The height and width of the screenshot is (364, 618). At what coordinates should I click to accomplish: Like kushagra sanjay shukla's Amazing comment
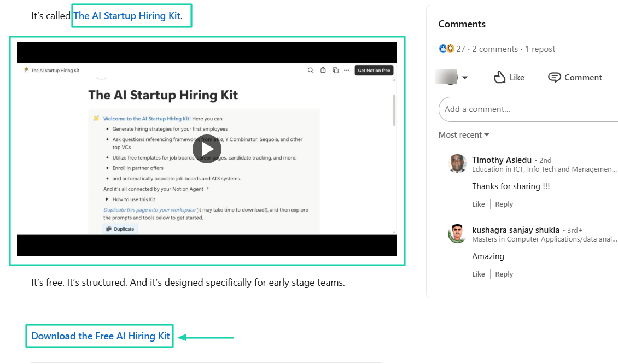tap(479, 274)
